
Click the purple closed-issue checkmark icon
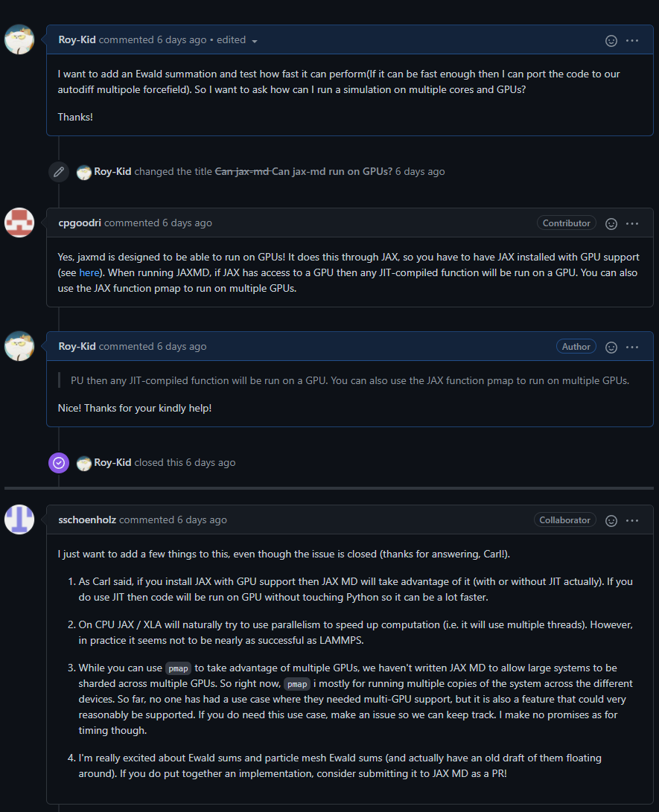click(x=59, y=462)
